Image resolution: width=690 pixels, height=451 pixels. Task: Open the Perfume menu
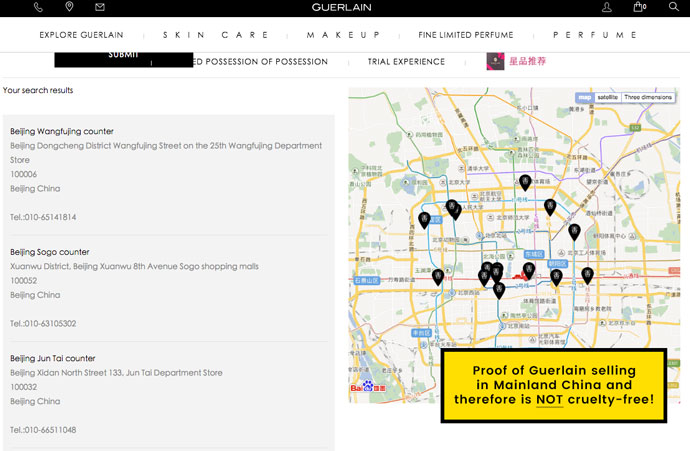click(x=595, y=35)
